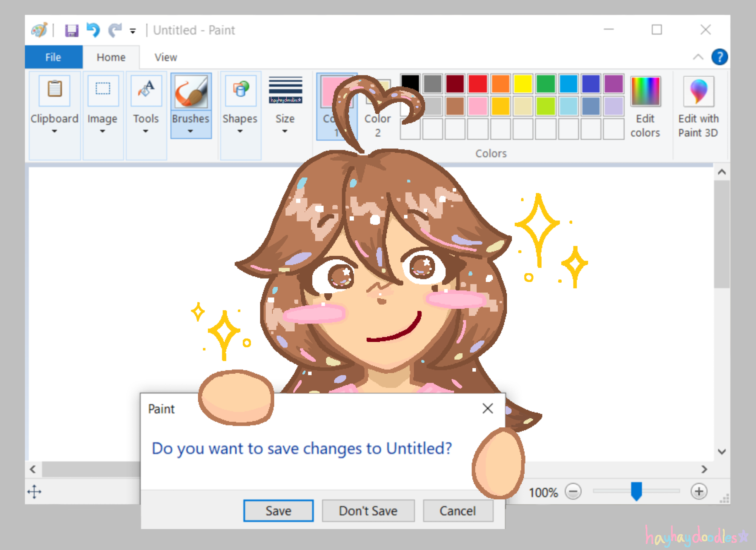The image size is (756, 550).
Task: Open the File menu
Action: [x=53, y=57]
